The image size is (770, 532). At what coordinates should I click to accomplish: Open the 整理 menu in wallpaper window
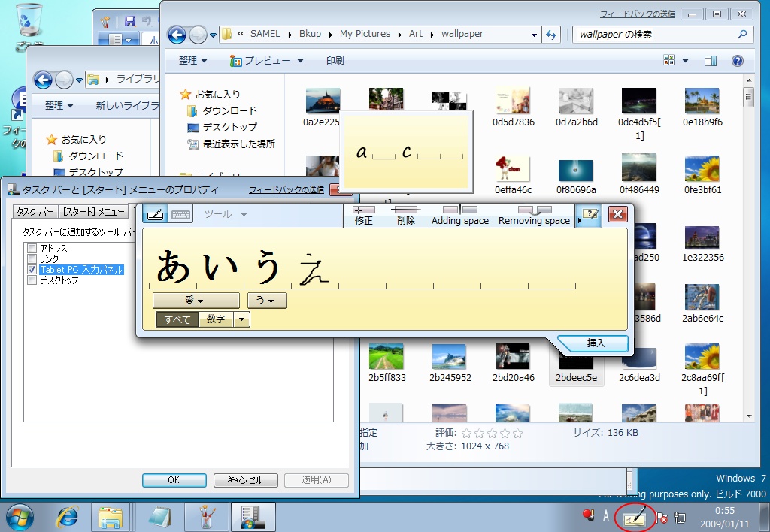192,60
